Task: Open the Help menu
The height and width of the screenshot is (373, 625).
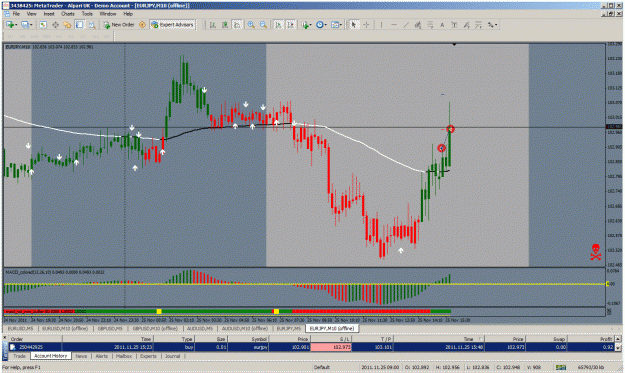Action: tap(128, 14)
